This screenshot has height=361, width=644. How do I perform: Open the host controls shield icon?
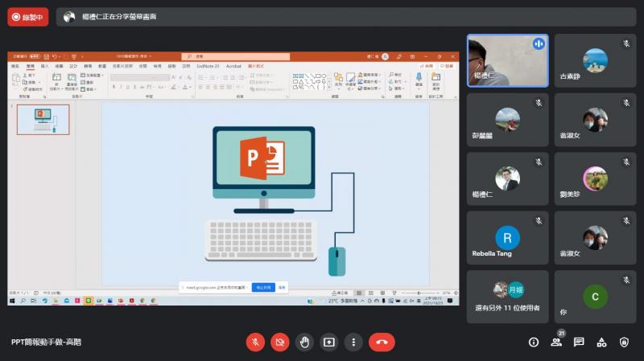624,342
